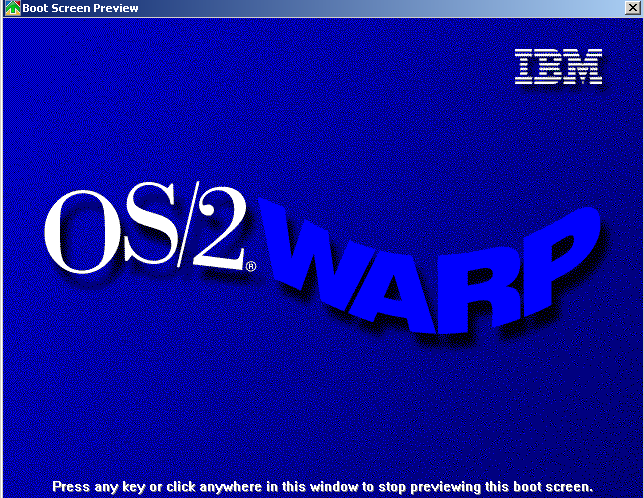Click the blue WARP lettering

(x=430, y=267)
